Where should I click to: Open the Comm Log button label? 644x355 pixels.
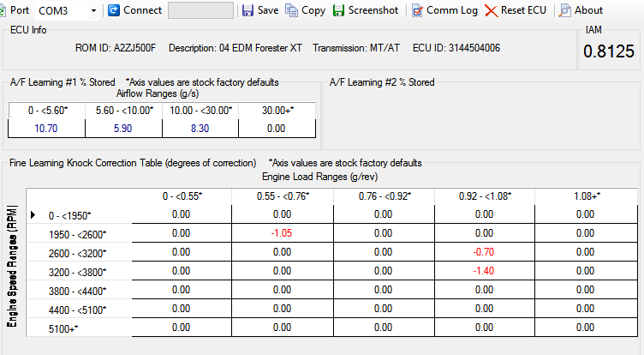(x=452, y=10)
